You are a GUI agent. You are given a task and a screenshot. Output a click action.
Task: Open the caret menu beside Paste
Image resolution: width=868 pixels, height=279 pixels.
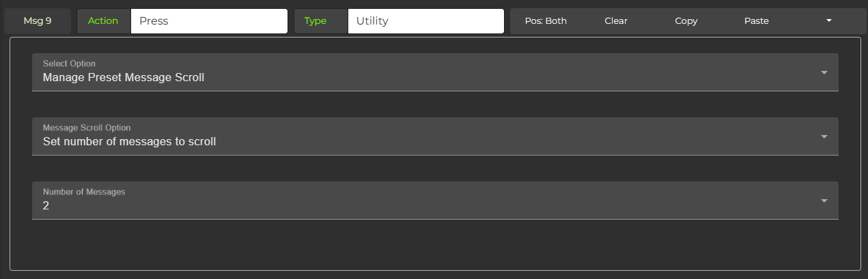(828, 21)
